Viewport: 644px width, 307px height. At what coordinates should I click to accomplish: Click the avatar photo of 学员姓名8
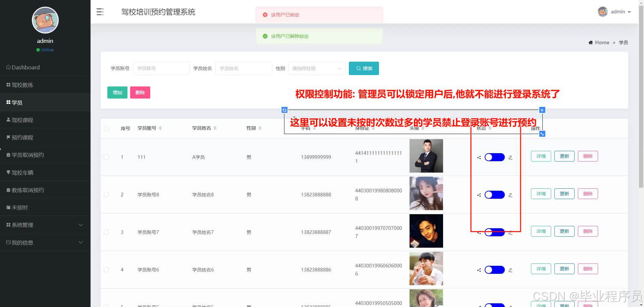pyautogui.click(x=426, y=193)
